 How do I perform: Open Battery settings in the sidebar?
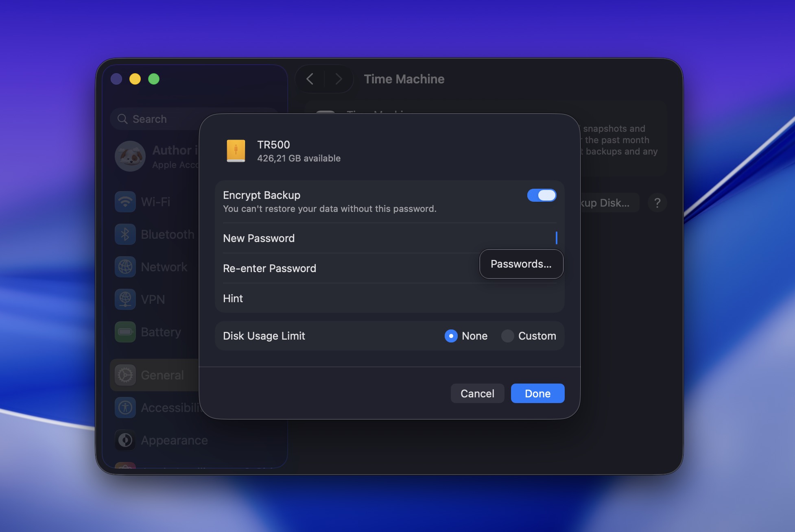coord(155,332)
